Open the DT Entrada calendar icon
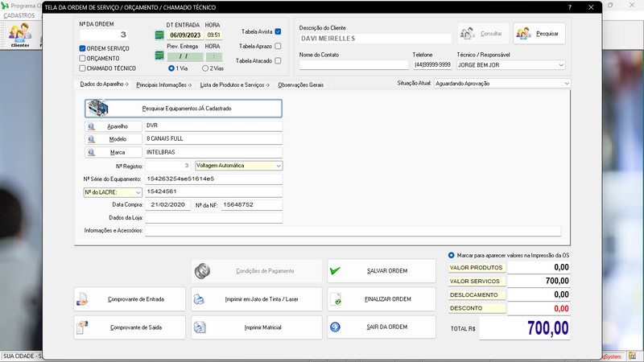The image size is (644, 362). (x=159, y=35)
